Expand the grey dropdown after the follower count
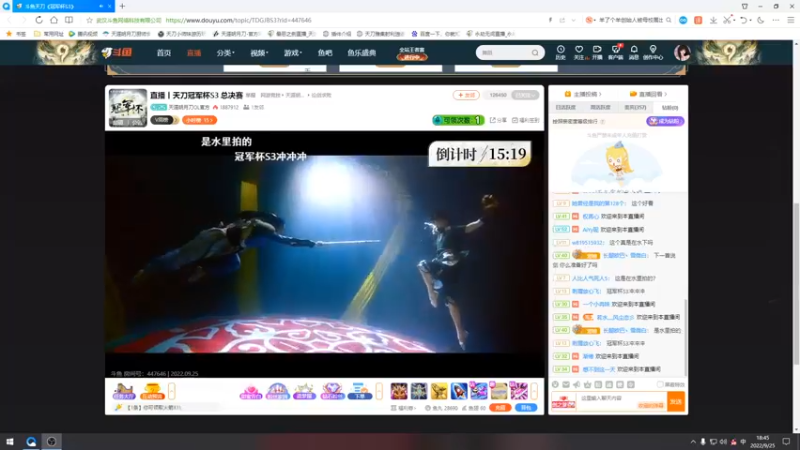This screenshot has width=800, height=450. 526,95
